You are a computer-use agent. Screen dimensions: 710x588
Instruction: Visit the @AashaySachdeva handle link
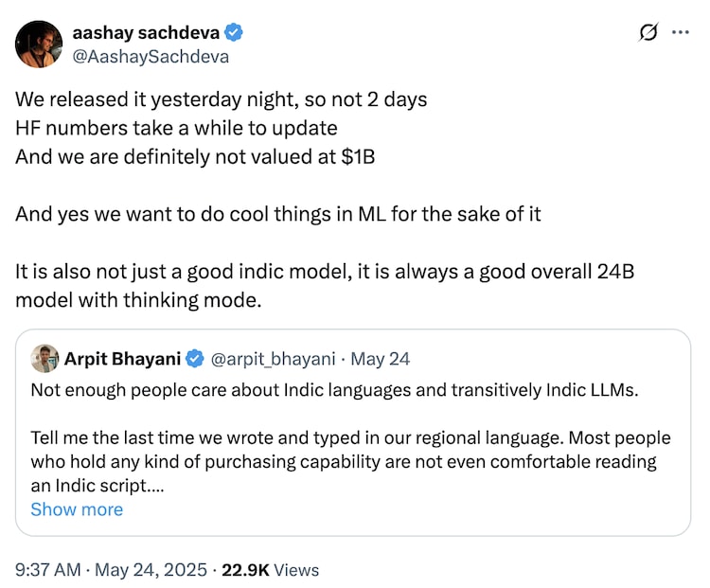151,56
